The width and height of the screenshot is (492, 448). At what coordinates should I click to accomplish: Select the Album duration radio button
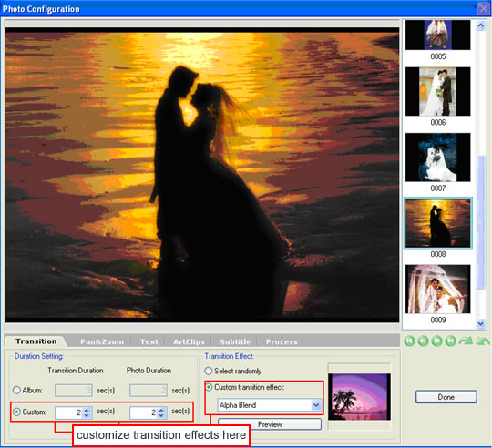pos(16,390)
